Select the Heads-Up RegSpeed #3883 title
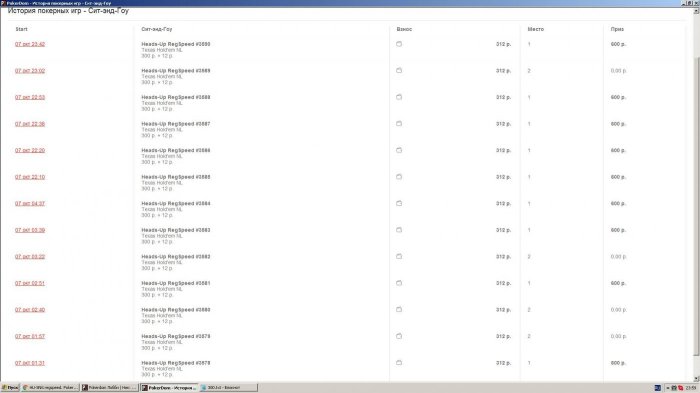 (x=175, y=230)
